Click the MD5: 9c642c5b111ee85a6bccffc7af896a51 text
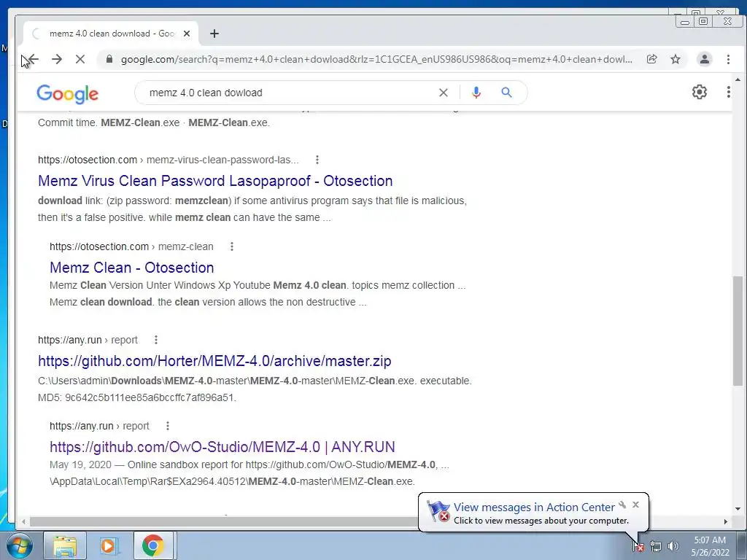 pos(137,397)
